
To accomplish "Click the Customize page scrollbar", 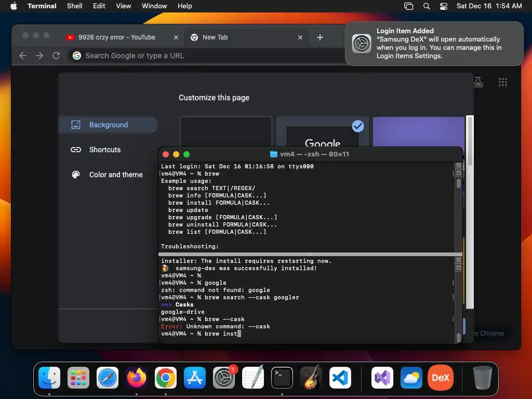I will click(x=470, y=141).
